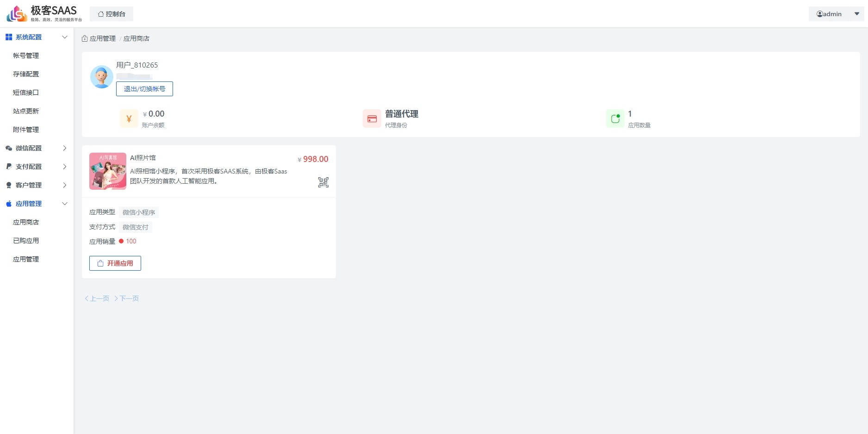Click the 998.00 price
The image size is (868, 434).
pos(316,159)
